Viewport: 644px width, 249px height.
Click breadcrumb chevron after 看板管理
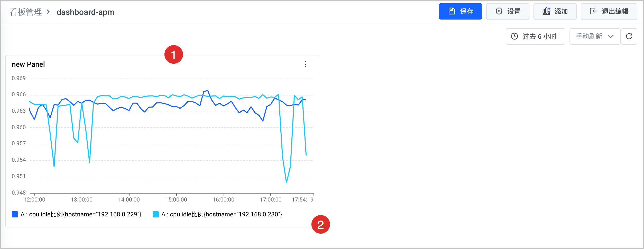pos(48,12)
